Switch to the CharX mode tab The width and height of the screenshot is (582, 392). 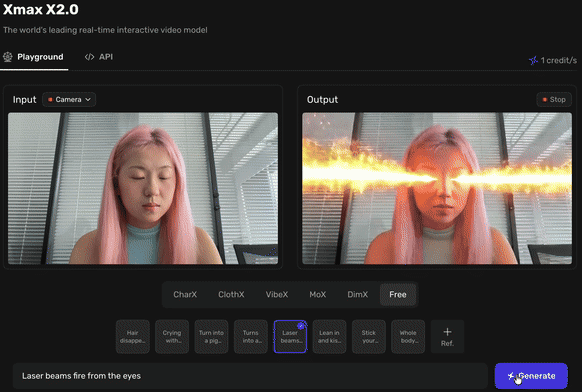coord(185,294)
